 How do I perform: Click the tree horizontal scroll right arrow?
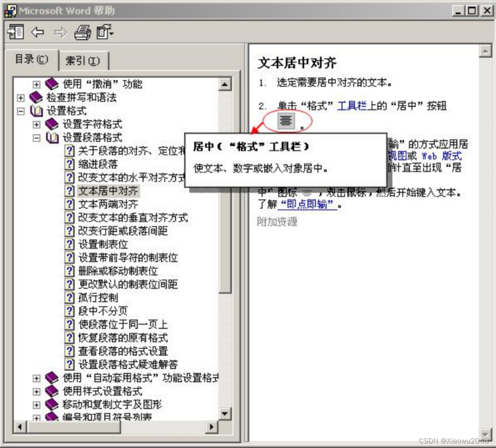pyautogui.click(x=211, y=427)
